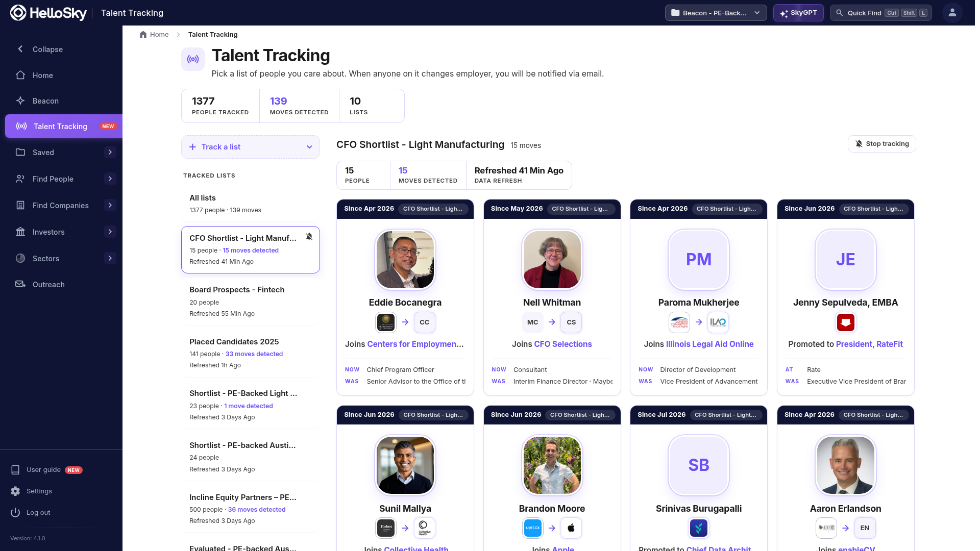Click the MC company icon for Nell Whitman

point(532,322)
